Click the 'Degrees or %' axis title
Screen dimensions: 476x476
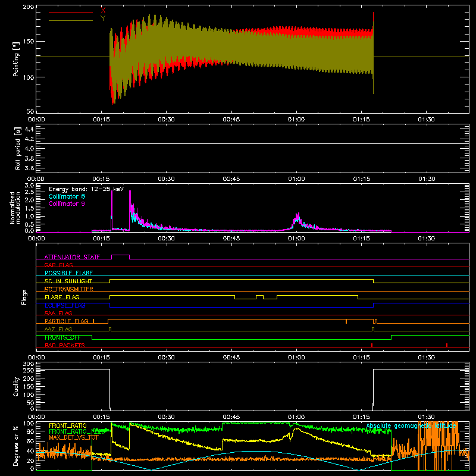pos(16,446)
